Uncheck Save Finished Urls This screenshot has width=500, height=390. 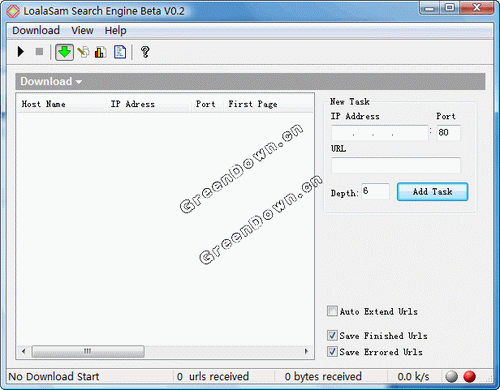click(x=332, y=335)
